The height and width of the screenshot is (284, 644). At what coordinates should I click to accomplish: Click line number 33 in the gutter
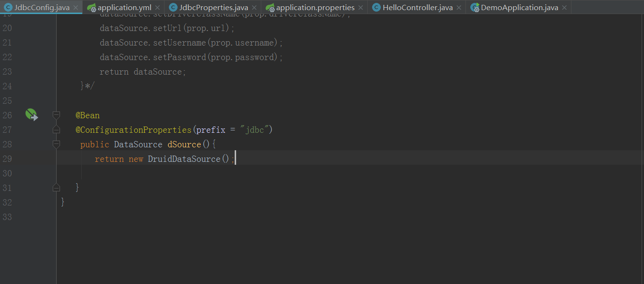pos(7,217)
